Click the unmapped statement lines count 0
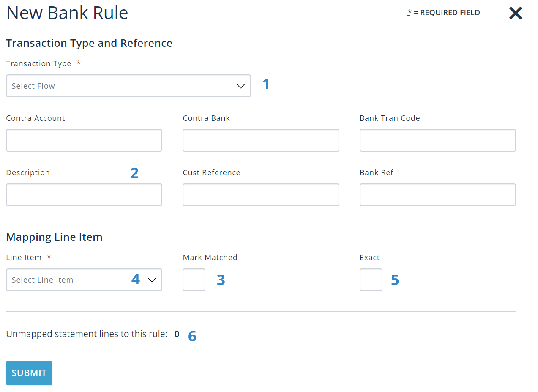Image resolution: width=538 pixels, height=392 pixels. click(x=177, y=334)
